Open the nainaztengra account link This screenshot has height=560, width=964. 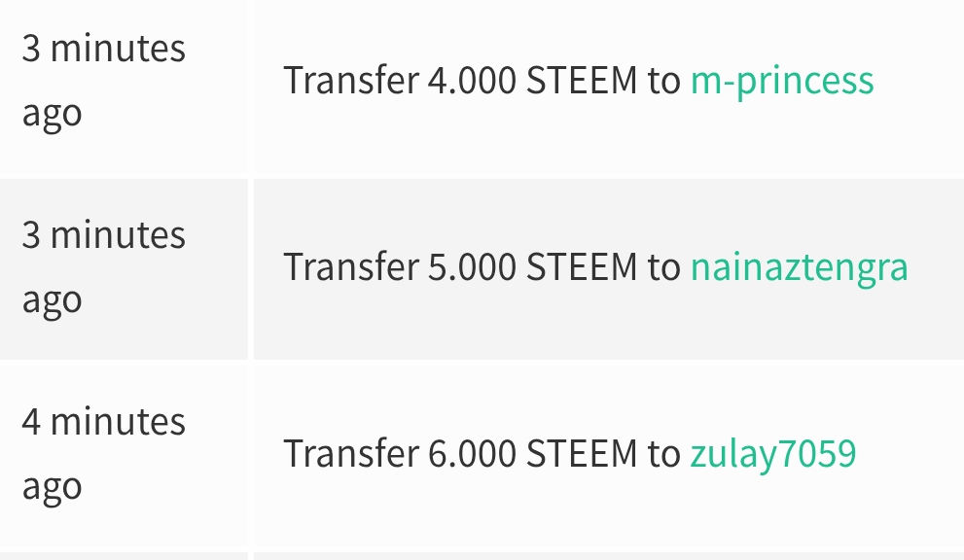tap(800, 268)
